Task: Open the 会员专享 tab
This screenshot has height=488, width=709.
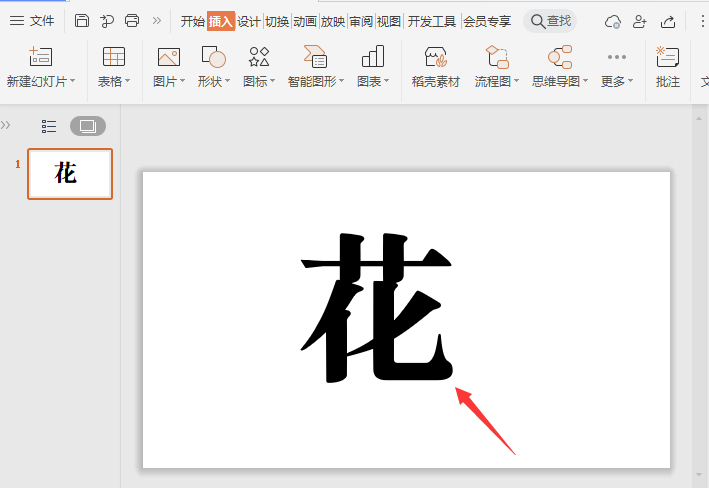Action: coord(487,21)
